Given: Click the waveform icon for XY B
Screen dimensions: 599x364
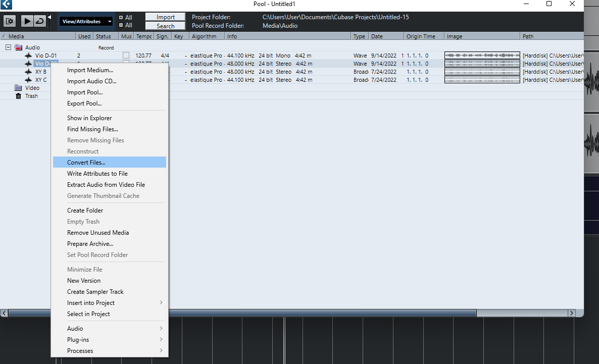Looking at the screenshot, I should tap(28, 72).
